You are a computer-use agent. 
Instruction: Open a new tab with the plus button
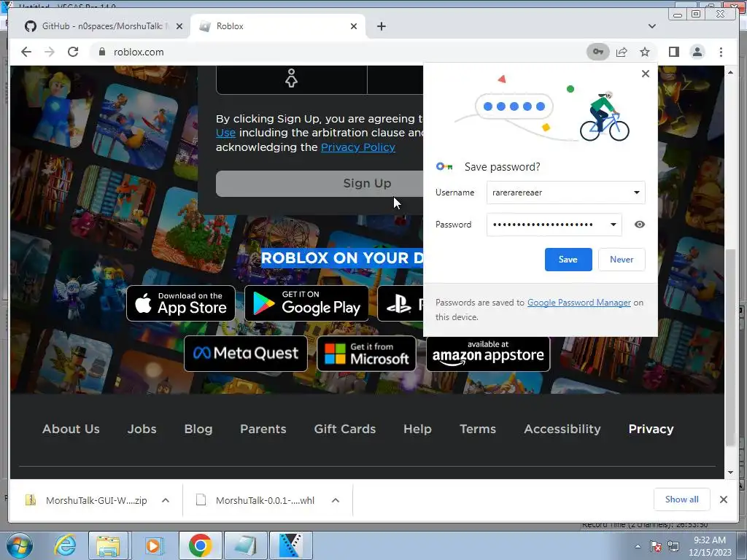(381, 26)
